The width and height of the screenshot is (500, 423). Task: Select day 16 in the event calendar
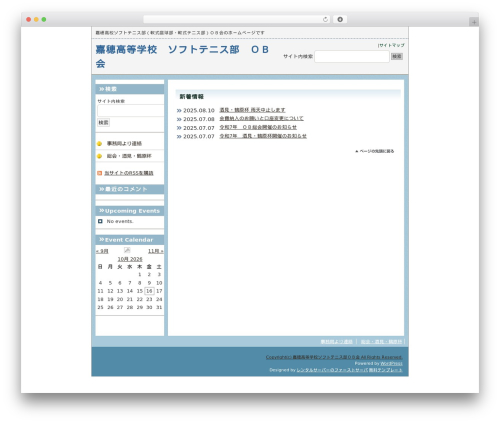click(149, 291)
